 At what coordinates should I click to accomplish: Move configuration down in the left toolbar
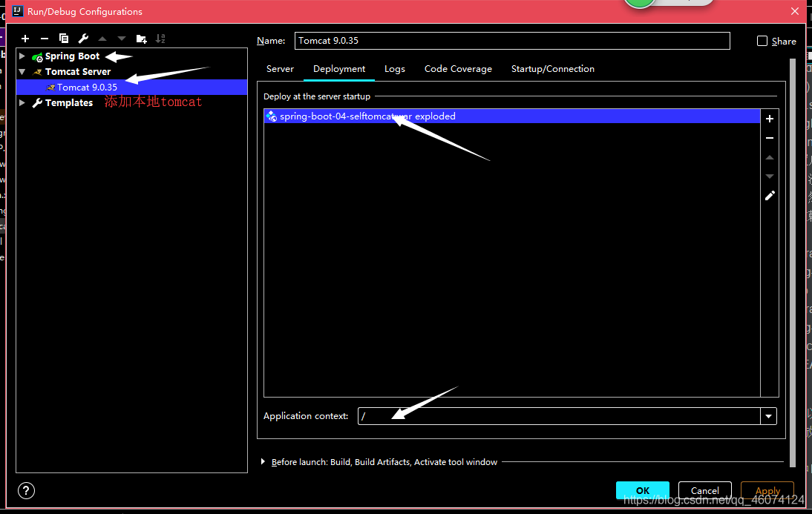tap(122, 39)
